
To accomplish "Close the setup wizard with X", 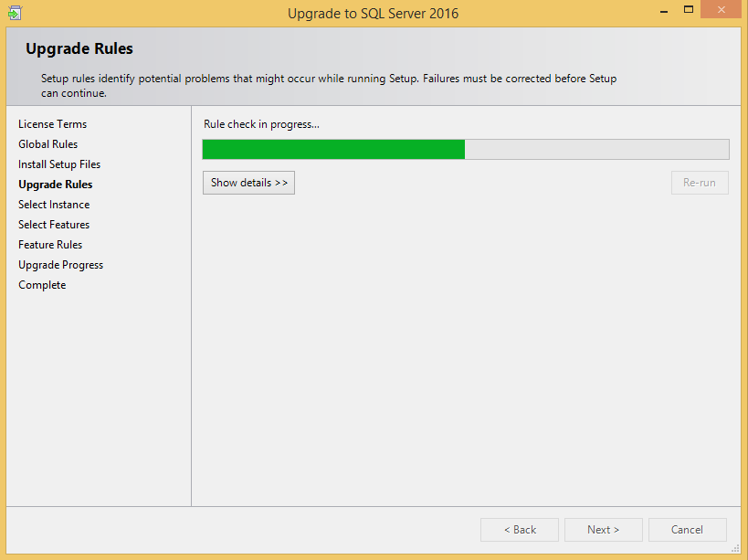I will pos(721,9).
